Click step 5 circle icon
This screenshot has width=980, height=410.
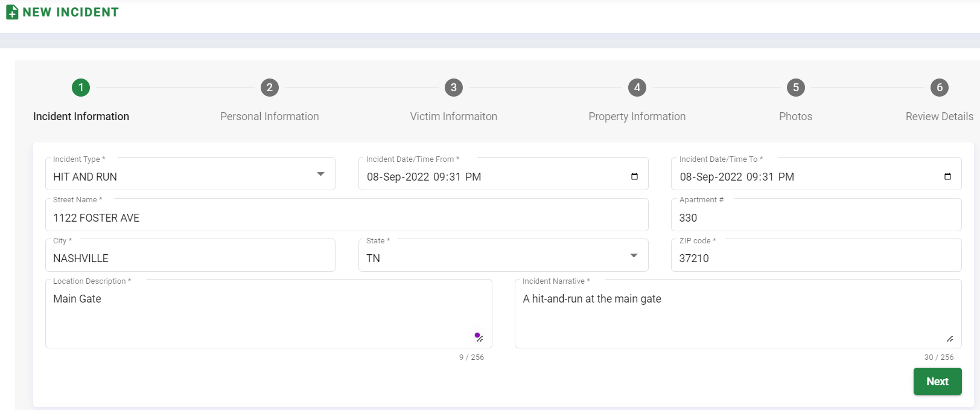click(x=796, y=88)
